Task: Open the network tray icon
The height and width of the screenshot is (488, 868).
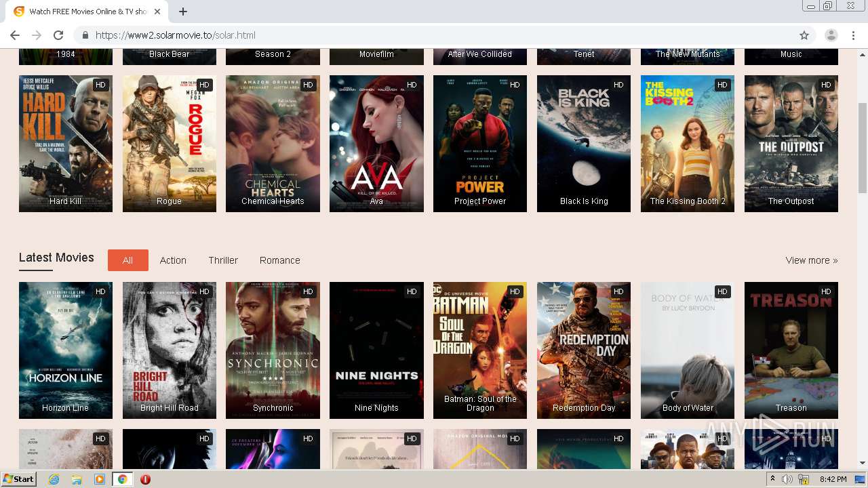Action: (804, 479)
